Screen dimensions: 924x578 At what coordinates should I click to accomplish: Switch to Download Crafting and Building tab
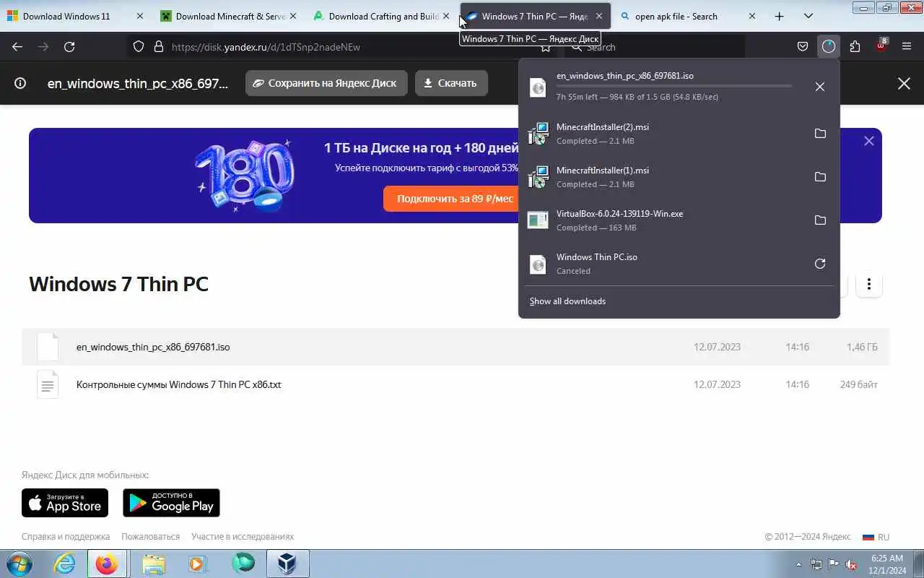[381, 16]
